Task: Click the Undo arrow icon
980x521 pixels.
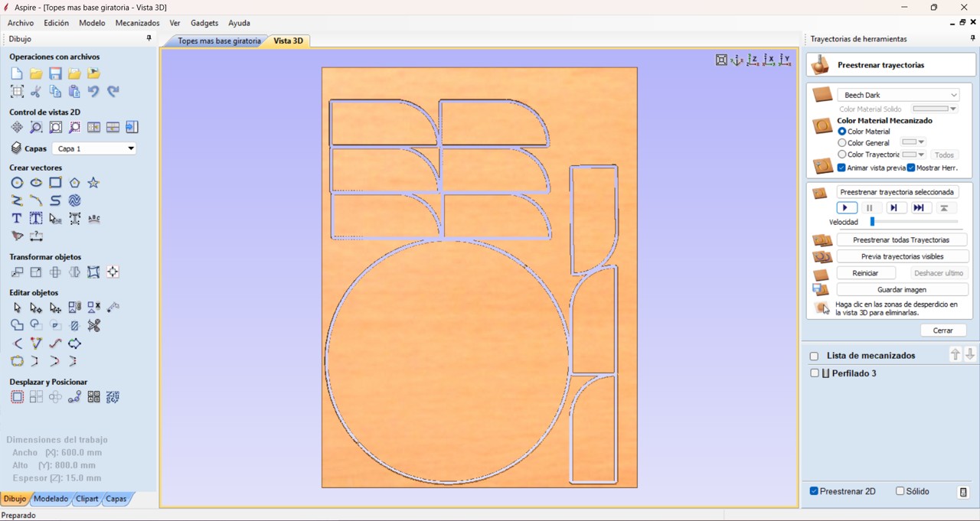Action: pyautogui.click(x=93, y=92)
